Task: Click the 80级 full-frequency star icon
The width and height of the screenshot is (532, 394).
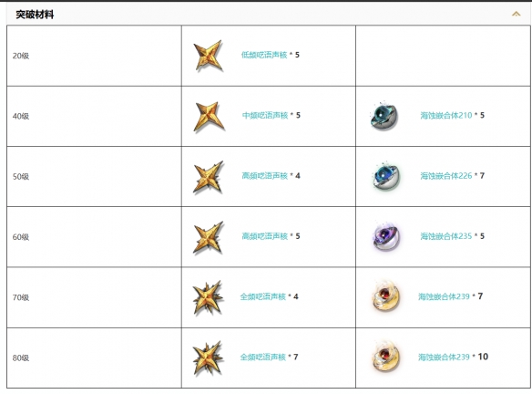Action: click(x=208, y=358)
